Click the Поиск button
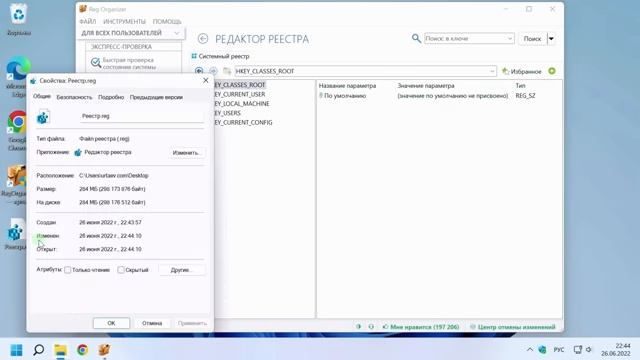 tap(532, 39)
